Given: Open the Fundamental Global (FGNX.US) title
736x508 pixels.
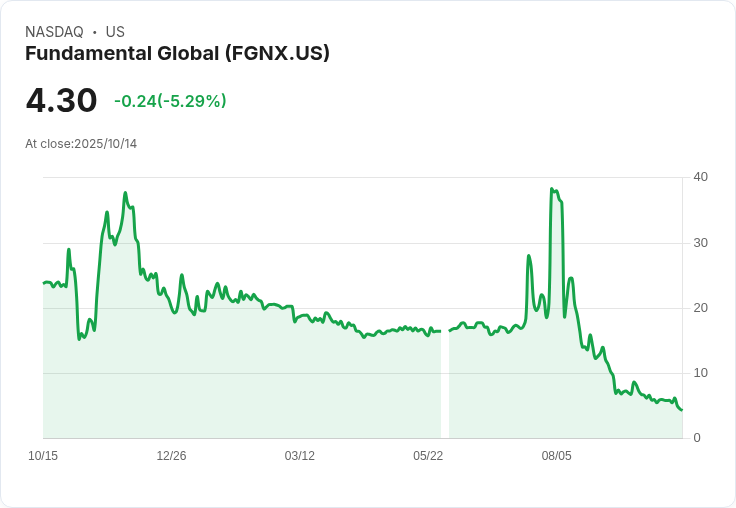Looking at the screenshot, I should coord(177,53).
